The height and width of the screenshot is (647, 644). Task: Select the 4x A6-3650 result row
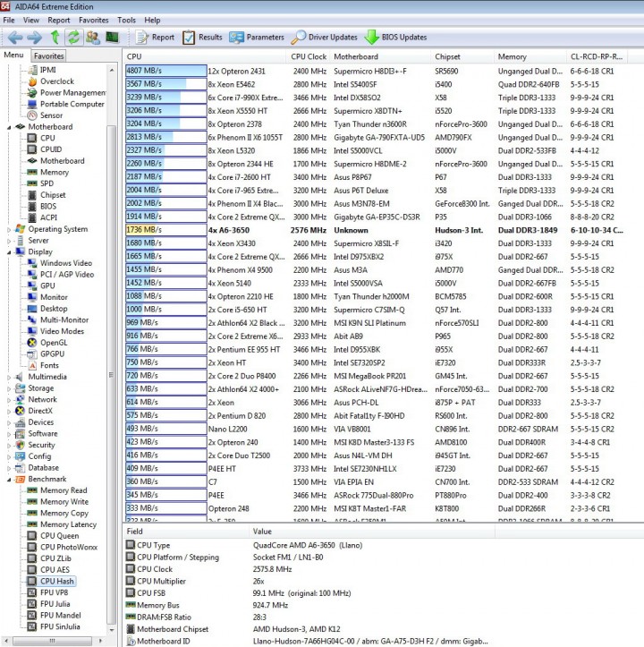[x=375, y=230]
